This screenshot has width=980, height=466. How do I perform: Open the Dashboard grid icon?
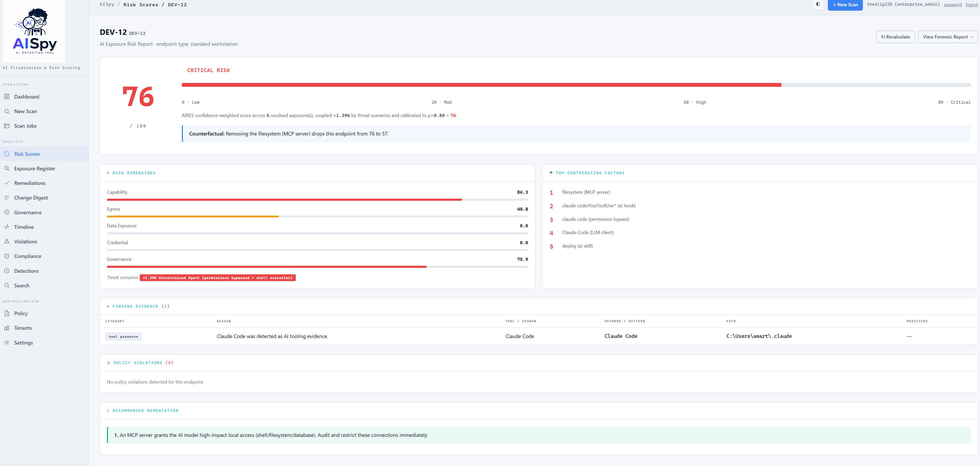point(7,97)
